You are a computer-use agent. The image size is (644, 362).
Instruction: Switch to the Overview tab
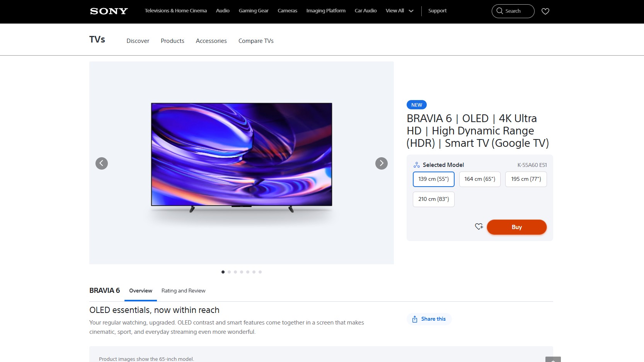pyautogui.click(x=141, y=291)
